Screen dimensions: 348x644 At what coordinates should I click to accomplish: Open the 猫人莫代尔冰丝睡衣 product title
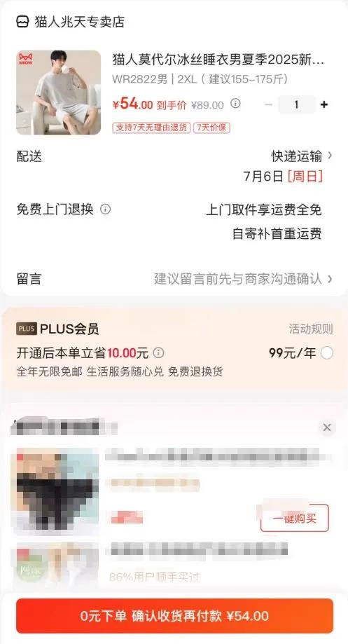[x=218, y=60]
